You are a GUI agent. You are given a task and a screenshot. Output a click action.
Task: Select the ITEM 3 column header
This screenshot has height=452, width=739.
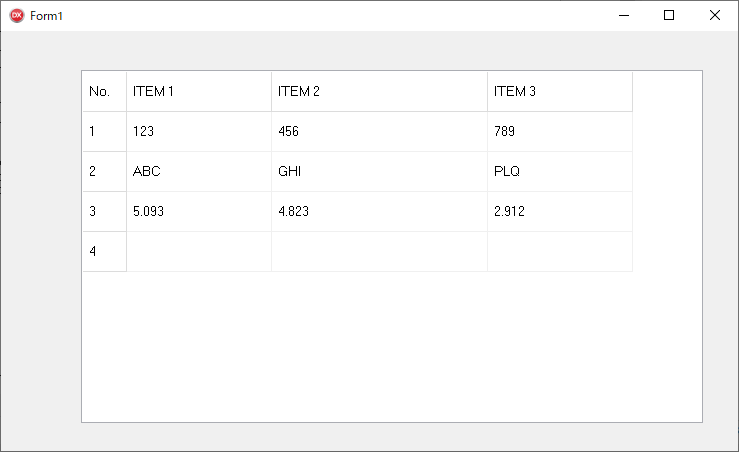point(560,91)
